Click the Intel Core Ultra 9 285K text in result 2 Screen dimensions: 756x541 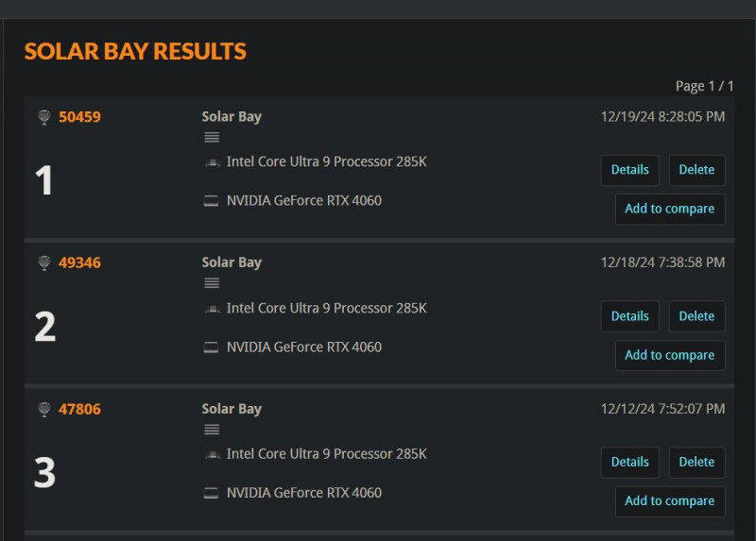(x=326, y=308)
